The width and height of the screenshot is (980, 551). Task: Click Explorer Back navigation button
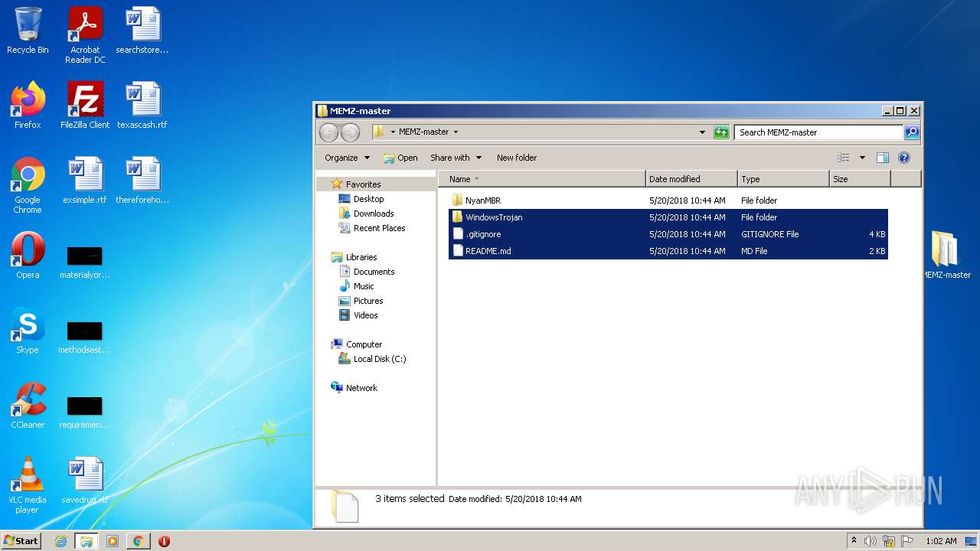[x=328, y=132]
